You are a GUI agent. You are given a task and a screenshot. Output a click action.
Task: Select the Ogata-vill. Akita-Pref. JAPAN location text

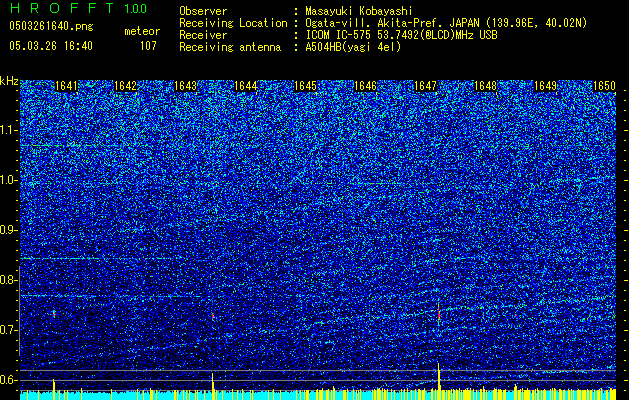tap(446, 23)
